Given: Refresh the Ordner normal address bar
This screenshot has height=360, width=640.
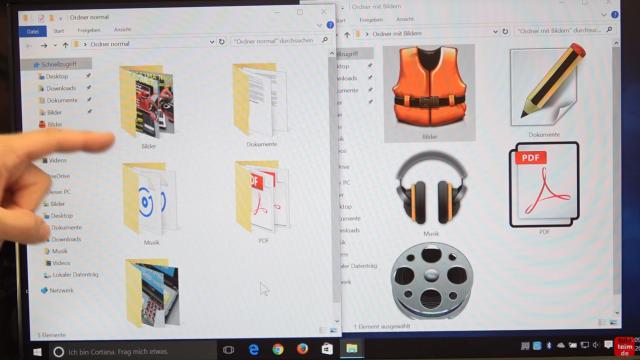Looking at the screenshot, I should (222, 42).
